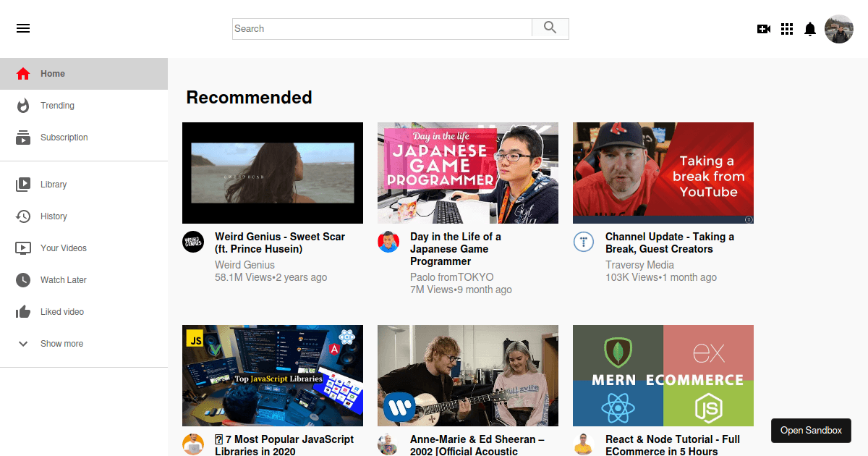Viewport: 868px width, 456px height.
Task: Click the Watch Later clock icon
Action: (x=22, y=279)
